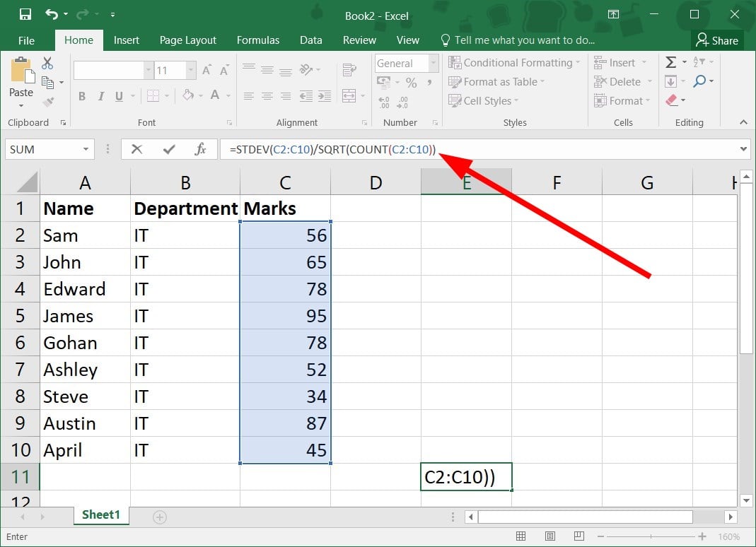Switch to the Review tab
Viewport: 756px width, 547px height.
tap(359, 40)
